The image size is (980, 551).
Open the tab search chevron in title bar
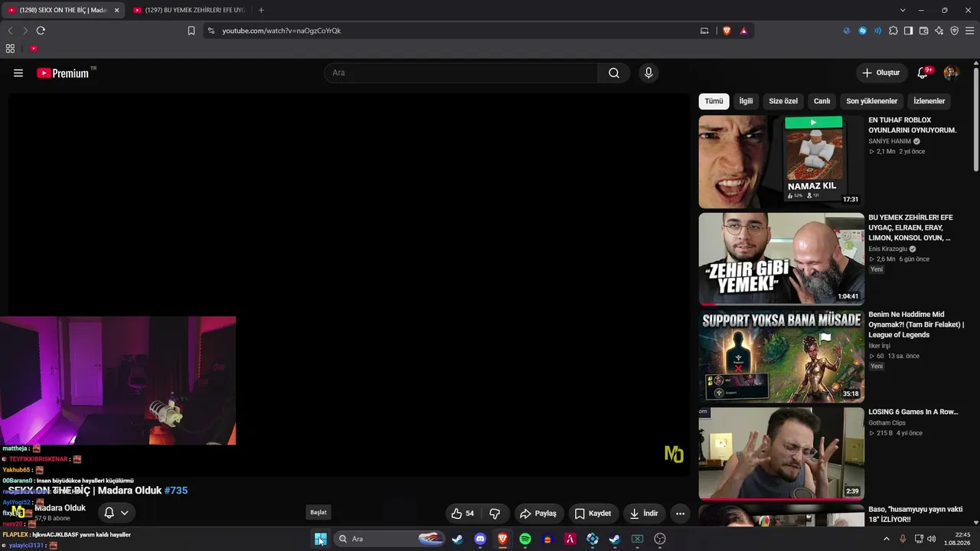coord(903,10)
